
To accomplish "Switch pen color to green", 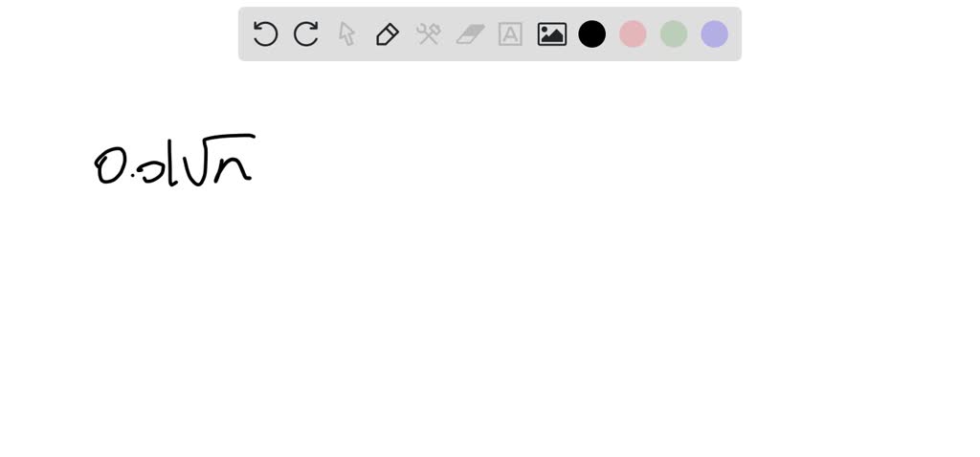I will tap(674, 33).
